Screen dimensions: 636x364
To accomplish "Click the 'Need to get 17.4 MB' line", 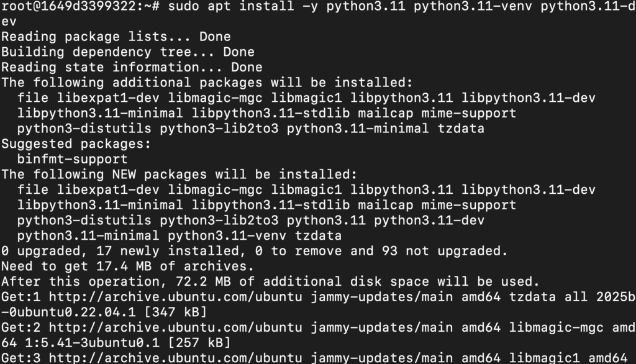I will [x=128, y=266].
